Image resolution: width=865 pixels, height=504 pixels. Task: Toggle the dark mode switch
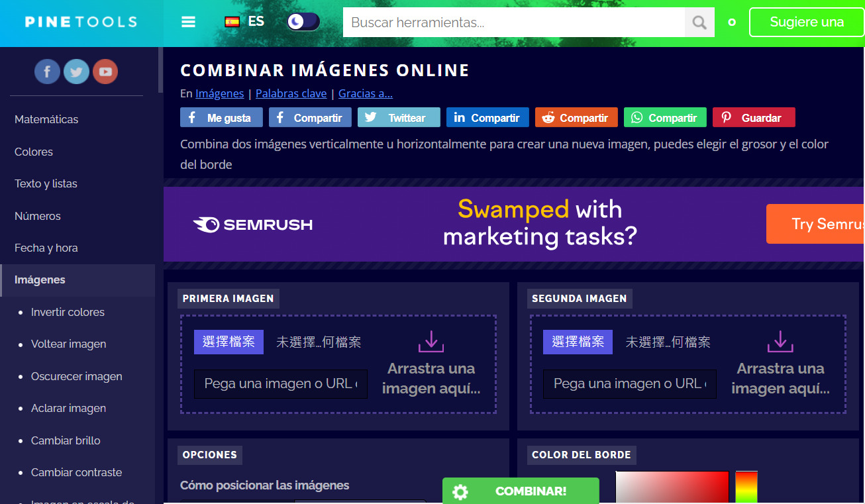(x=303, y=22)
